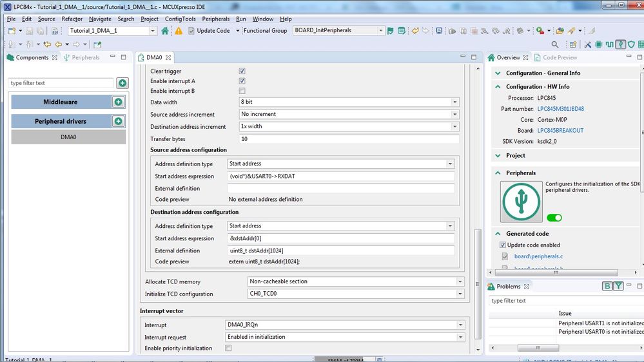The height and width of the screenshot is (362, 644).
Task: Click the New file toolbar icon
Action: (12, 31)
